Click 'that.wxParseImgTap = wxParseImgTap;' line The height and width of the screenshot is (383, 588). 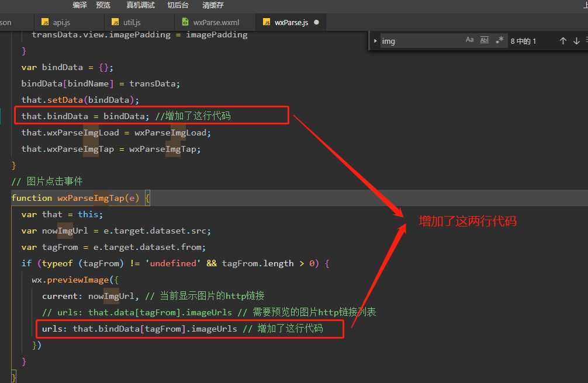[x=111, y=149]
